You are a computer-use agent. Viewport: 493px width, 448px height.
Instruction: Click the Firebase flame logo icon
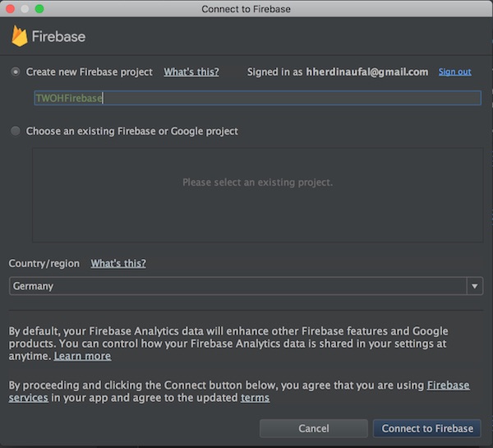[x=19, y=36]
